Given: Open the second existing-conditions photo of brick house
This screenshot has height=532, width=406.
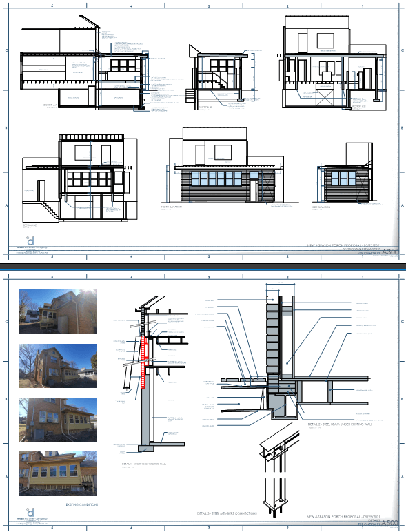Looking at the screenshot, I should [58, 366].
